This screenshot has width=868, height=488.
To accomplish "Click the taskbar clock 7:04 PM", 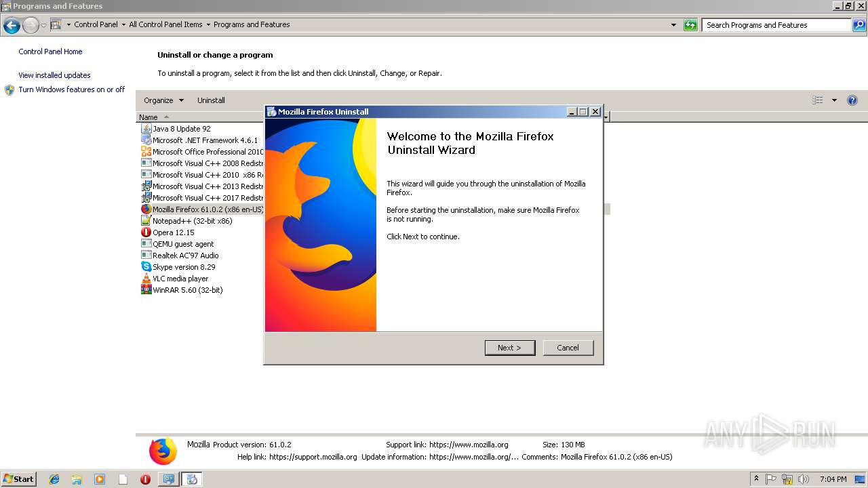I will (x=833, y=479).
